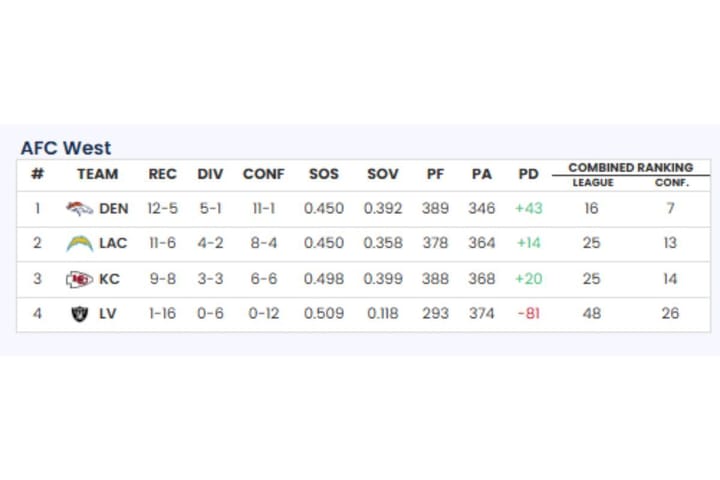
Task: Click Las Vegas's -81 point differential value
Action: [x=528, y=314]
